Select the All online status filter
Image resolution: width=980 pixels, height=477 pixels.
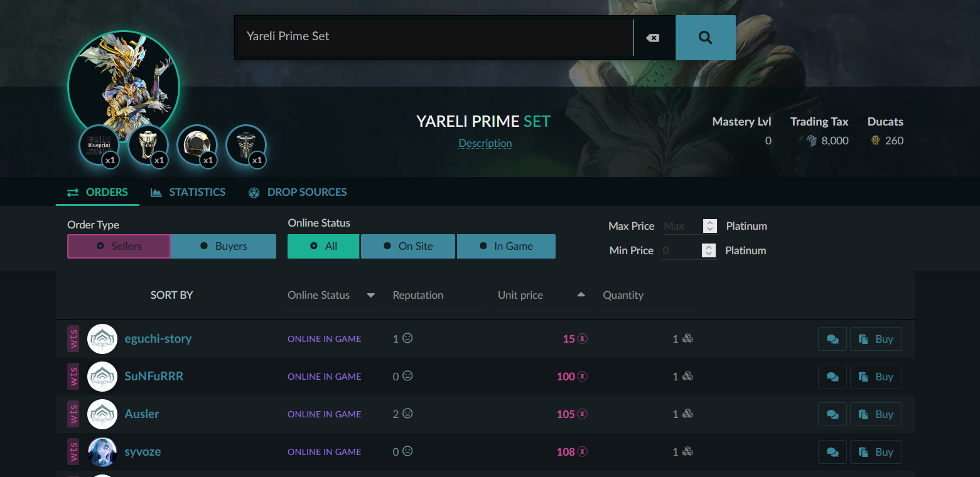[323, 246]
